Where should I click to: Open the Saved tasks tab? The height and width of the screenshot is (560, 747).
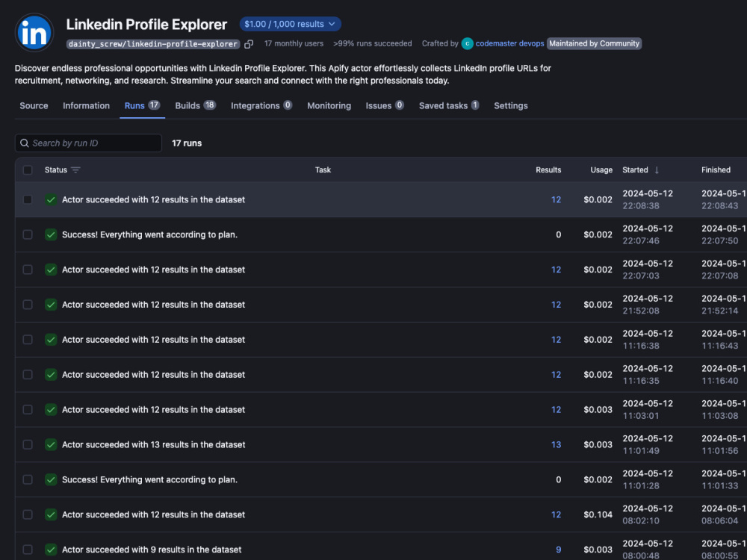coord(449,105)
